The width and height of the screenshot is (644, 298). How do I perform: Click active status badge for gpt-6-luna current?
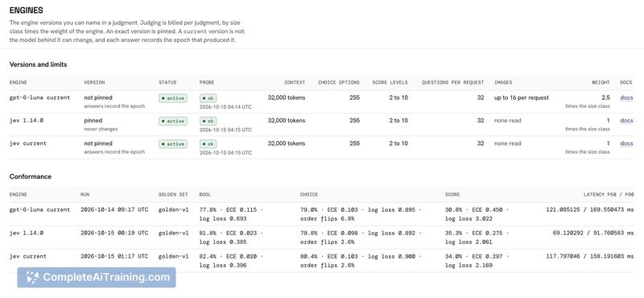tap(173, 98)
